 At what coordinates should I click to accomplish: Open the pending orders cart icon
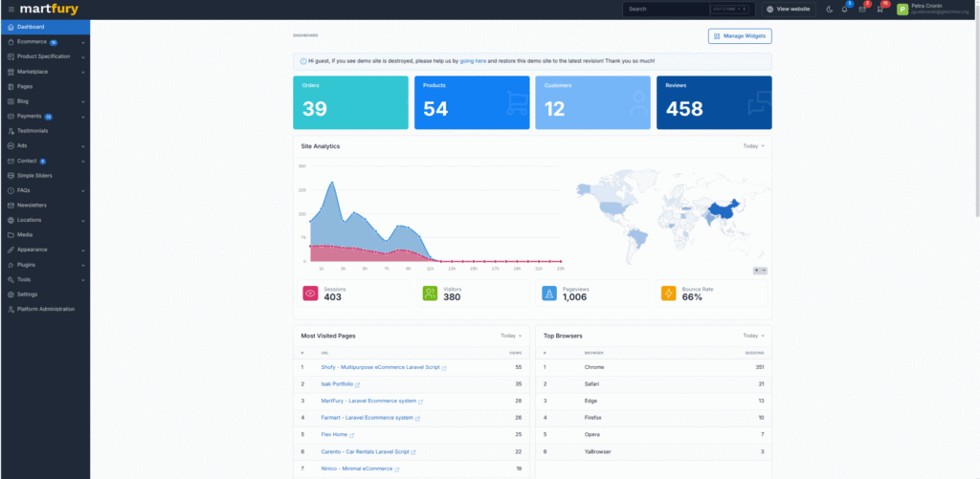tap(880, 10)
